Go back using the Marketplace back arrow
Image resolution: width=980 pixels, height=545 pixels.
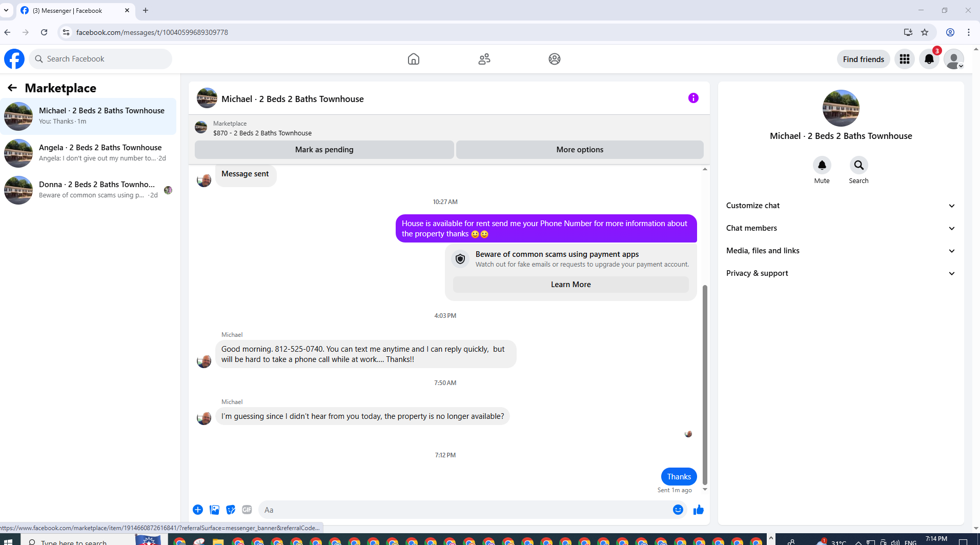click(12, 88)
